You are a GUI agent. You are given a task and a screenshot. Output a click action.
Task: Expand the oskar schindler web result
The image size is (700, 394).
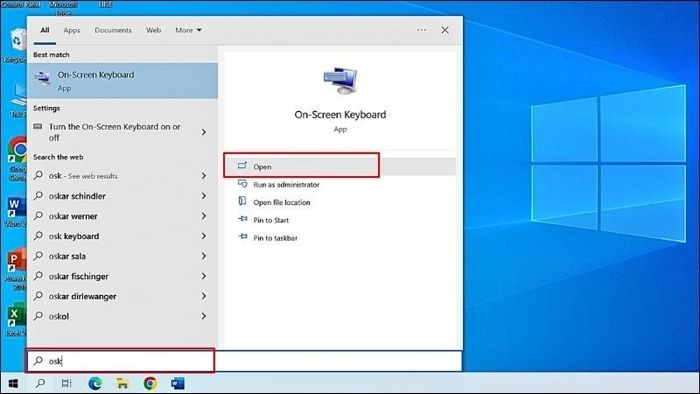[x=204, y=196]
